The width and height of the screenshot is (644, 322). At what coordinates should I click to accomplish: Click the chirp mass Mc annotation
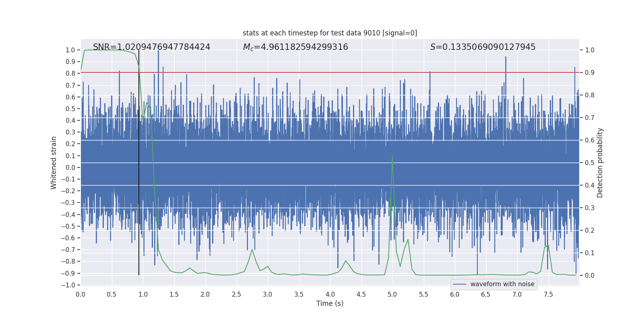[295, 47]
